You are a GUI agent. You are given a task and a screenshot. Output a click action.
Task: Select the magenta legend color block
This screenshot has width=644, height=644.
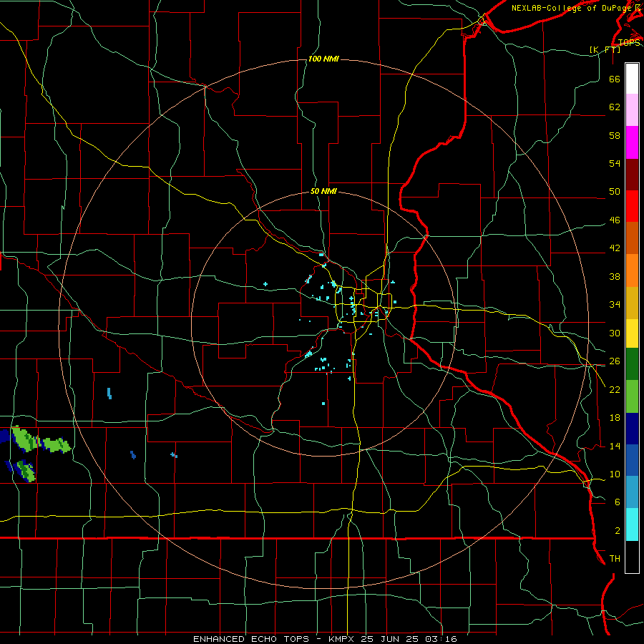(x=632, y=142)
